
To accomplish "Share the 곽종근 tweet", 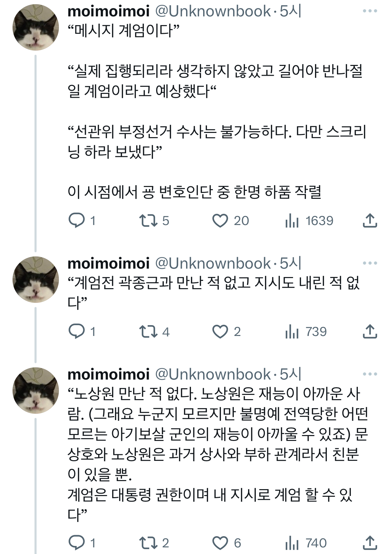I will 370,331.
